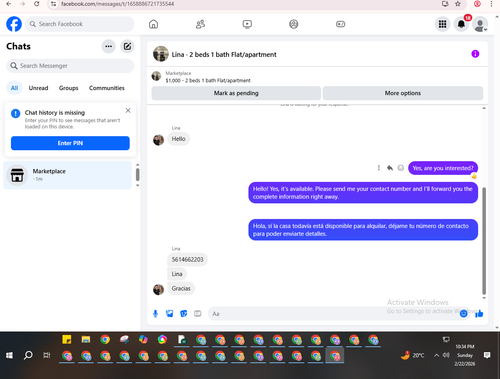Open the Facebook menu grid icon
This screenshot has height=379, width=500.
tap(442, 24)
